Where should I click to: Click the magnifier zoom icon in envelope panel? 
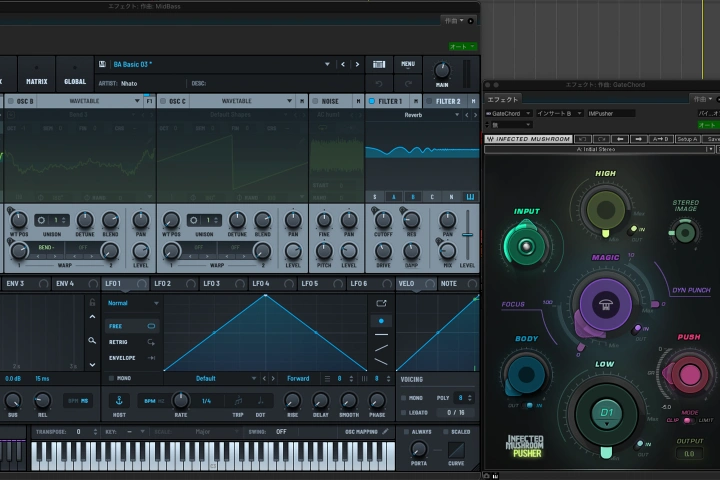click(92, 340)
